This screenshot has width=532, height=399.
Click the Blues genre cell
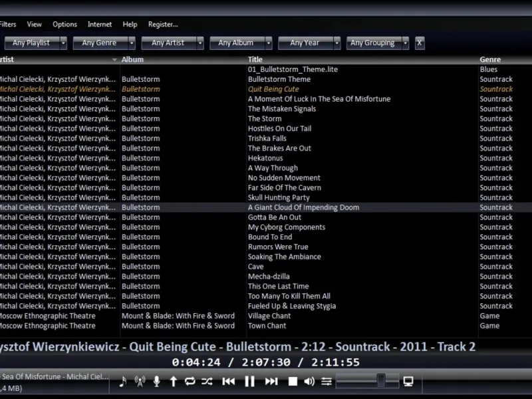[x=489, y=70]
